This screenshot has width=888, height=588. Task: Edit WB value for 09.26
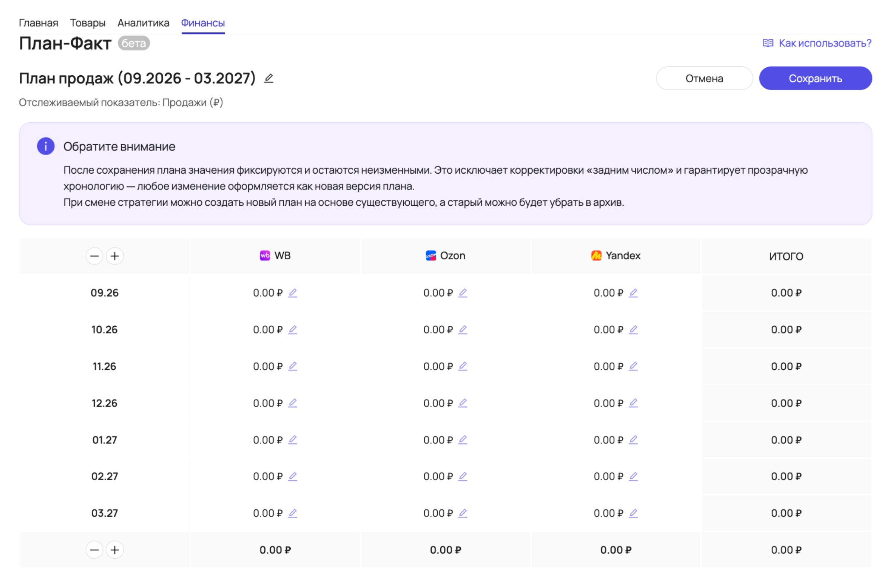[x=292, y=293]
